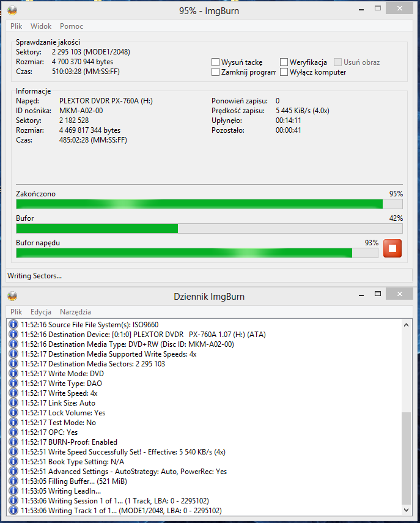The height and width of the screenshot is (523, 420).
Task: Click info icon beside Source File File System(s) entry
Action: tap(13, 324)
